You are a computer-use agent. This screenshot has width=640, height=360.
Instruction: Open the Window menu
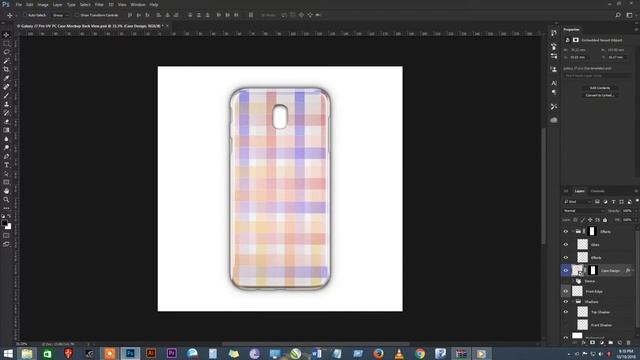tap(138, 4)
